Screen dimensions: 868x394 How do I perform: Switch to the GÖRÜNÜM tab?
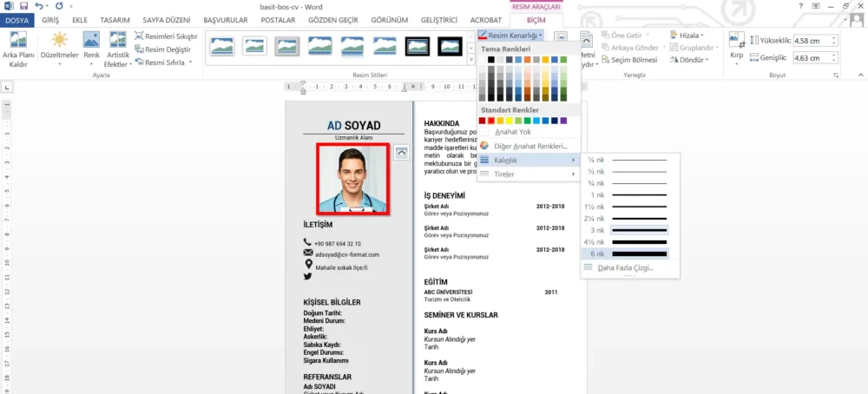pos(389,20)
